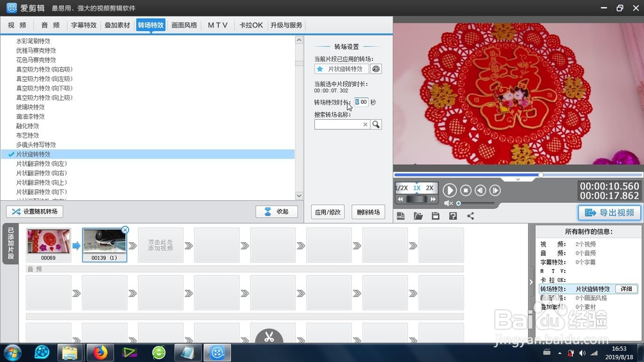Select clip thumbnail 00139 (1)
Image resolution: width=644 pixels, height=362 pixels.
tap(104, 245)
